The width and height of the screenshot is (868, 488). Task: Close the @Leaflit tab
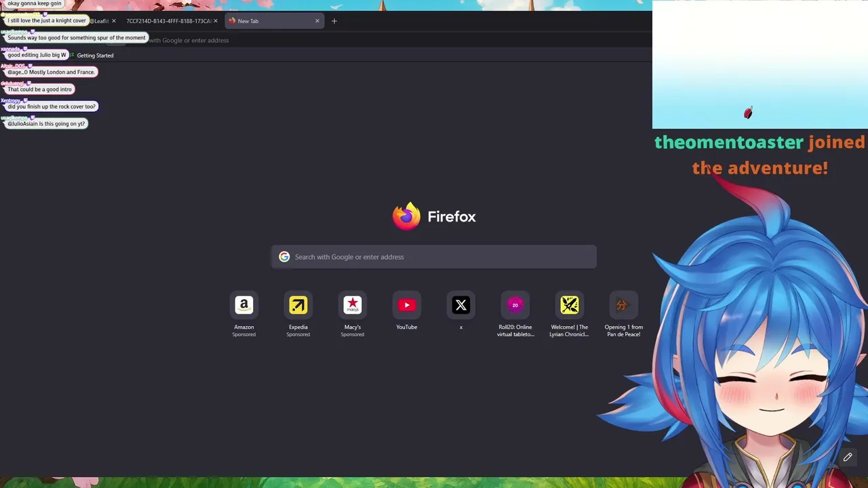click(113, 21)
